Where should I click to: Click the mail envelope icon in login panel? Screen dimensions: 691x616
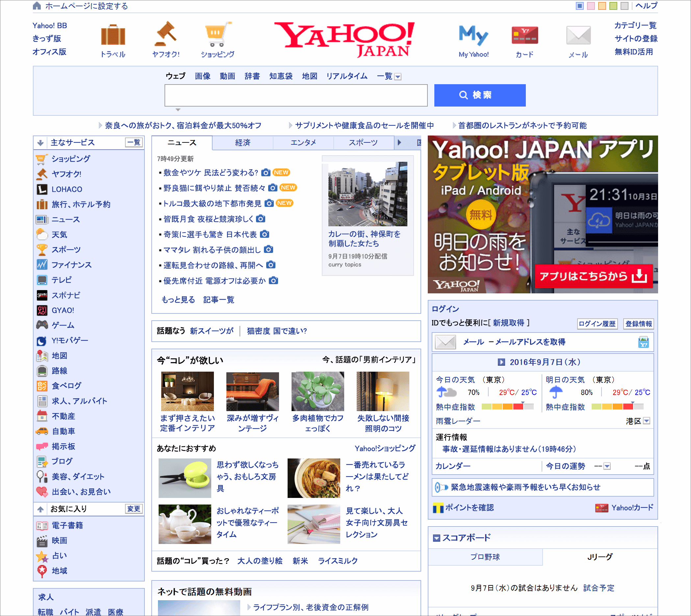(x=445, y=342)
